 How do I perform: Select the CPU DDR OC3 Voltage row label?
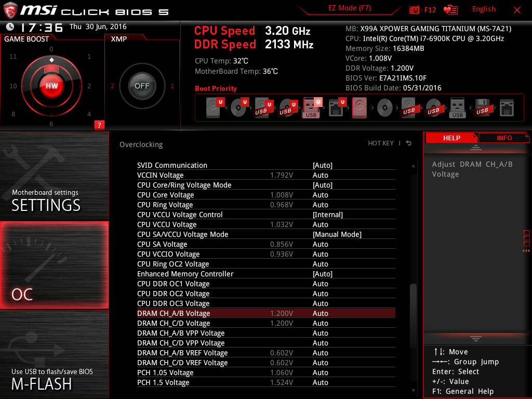tap(174, 303)
